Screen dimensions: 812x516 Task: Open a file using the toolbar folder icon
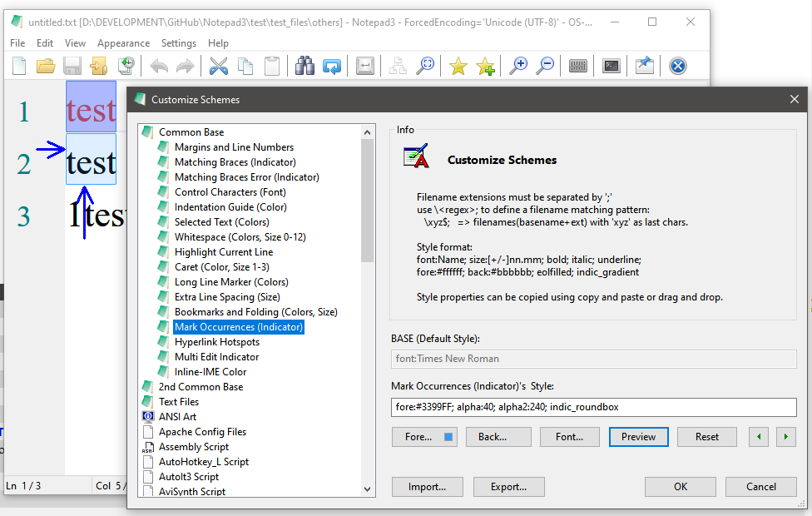pos(45,65)
